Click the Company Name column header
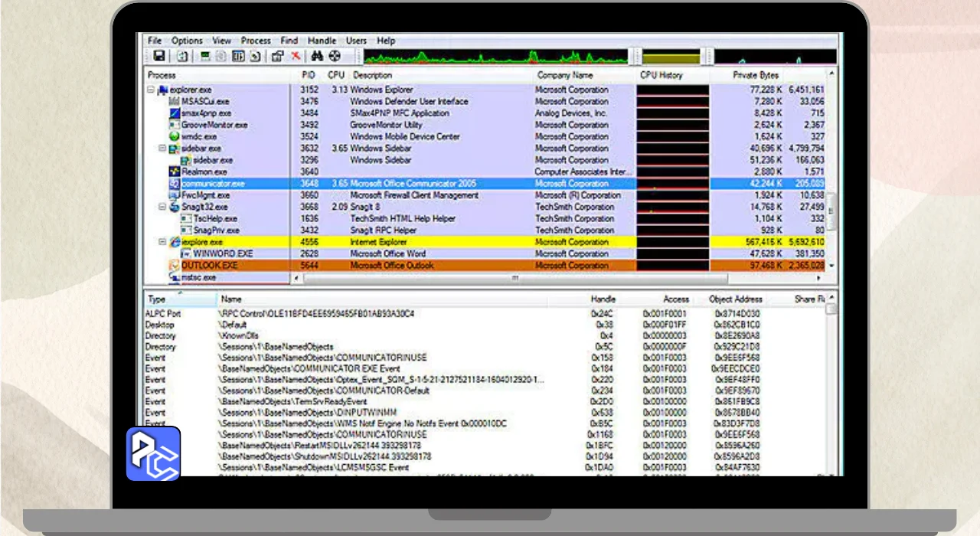980x536 pixels. click(x=565, y=75)
